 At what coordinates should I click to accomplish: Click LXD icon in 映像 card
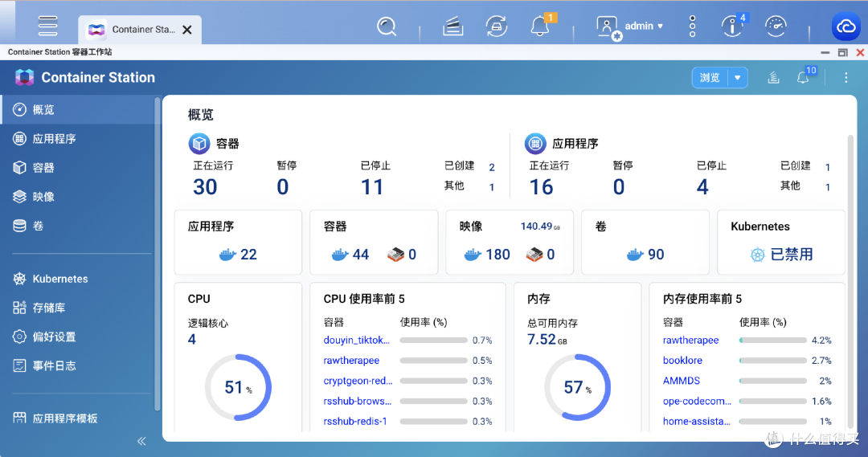coord(534,255)
